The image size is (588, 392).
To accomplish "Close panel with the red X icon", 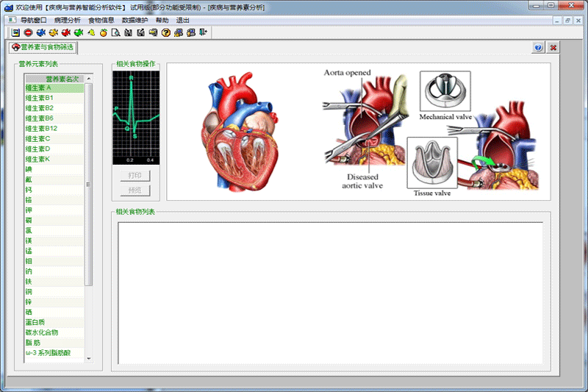I will tap(553, 47).
